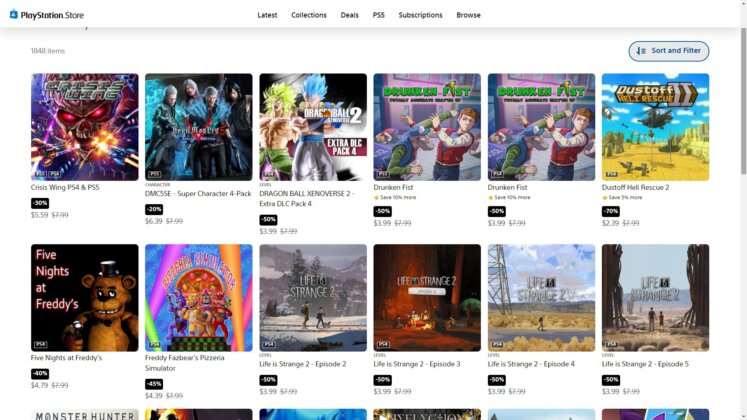Image resolution: width=747 pixels, height=420 pixels.
Task: Open the Five Nights at Freddy's cover image
Action: click(x=85, y=298)
